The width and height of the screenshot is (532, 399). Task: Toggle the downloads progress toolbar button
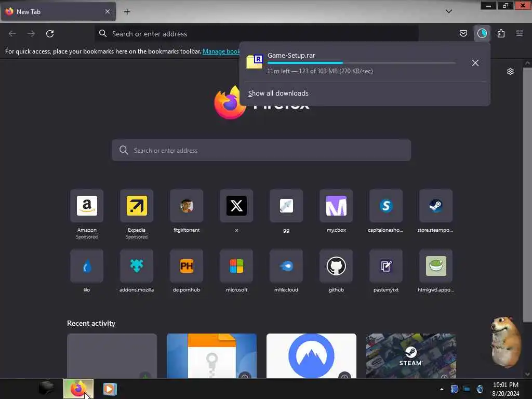point(482,33)
